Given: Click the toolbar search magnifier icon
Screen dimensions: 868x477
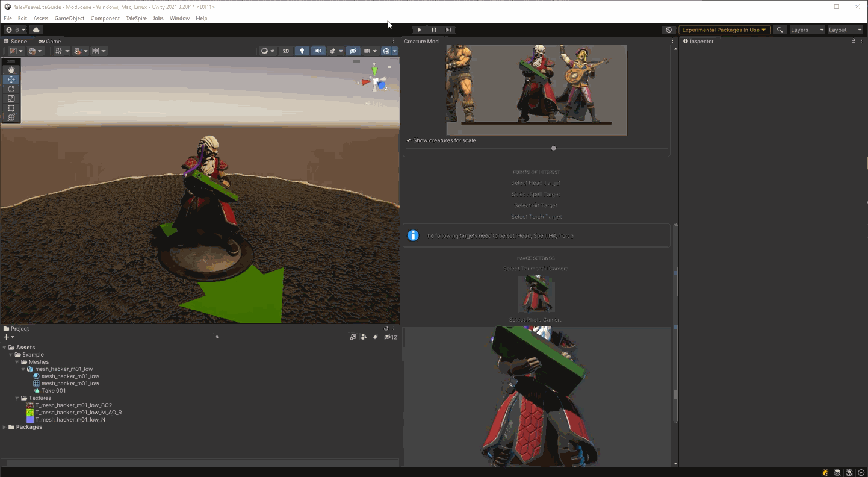Looking at the screenshot, I should (780, 30).
